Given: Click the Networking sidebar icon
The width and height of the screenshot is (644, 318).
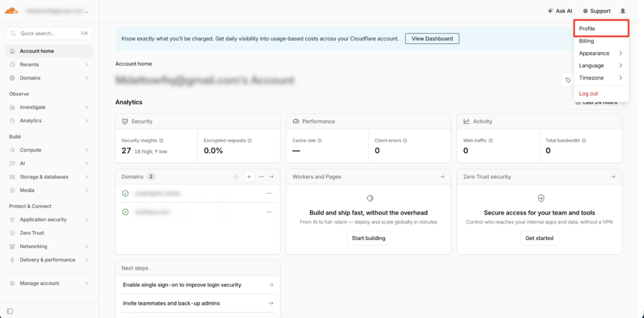Looking at the screenshot, I should [13, 246].
